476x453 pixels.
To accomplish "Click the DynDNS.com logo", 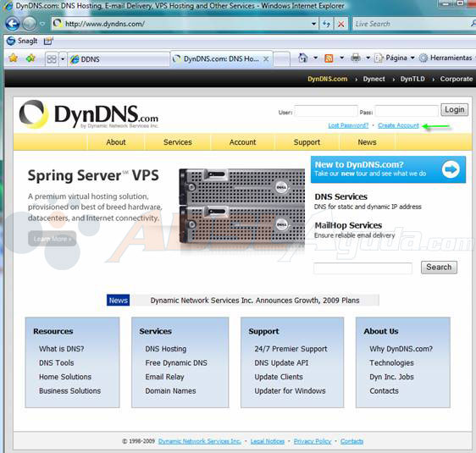I will pyautogui.click(x=89, y=114).
